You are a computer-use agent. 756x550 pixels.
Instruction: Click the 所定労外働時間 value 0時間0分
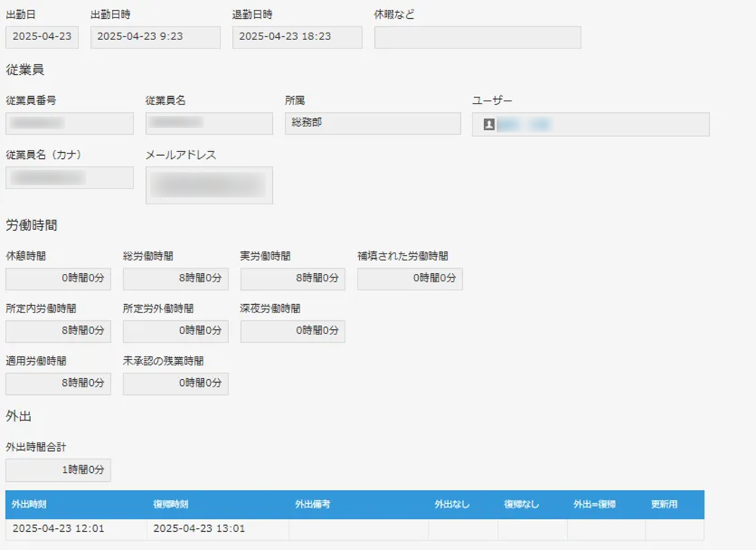point(175,331)
